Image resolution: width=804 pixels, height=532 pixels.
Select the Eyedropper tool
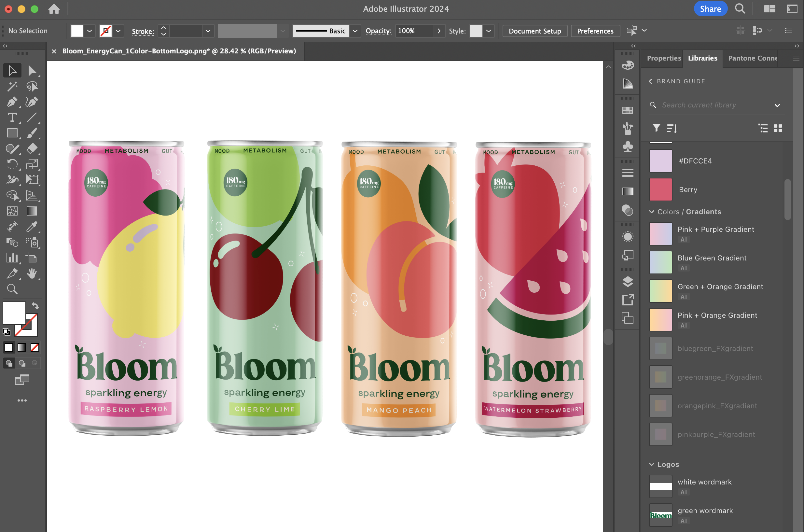[x=32, y=227]
